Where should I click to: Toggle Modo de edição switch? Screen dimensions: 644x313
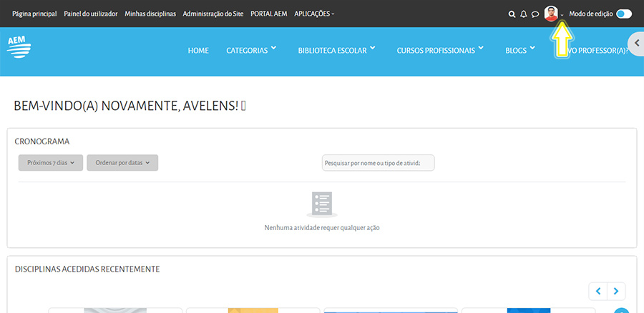(623, 14)
